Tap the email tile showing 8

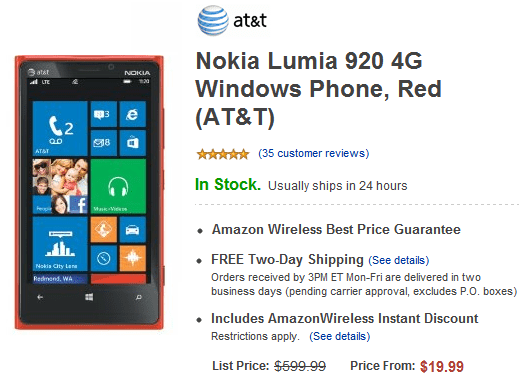coord(104,143)
